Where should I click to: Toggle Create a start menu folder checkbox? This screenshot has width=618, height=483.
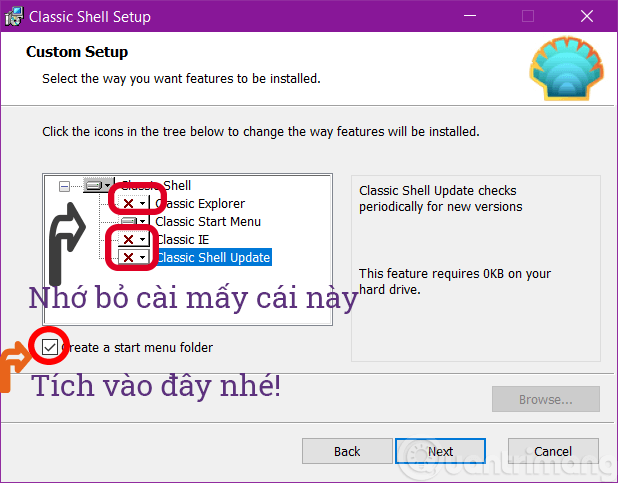coord(50,347)
